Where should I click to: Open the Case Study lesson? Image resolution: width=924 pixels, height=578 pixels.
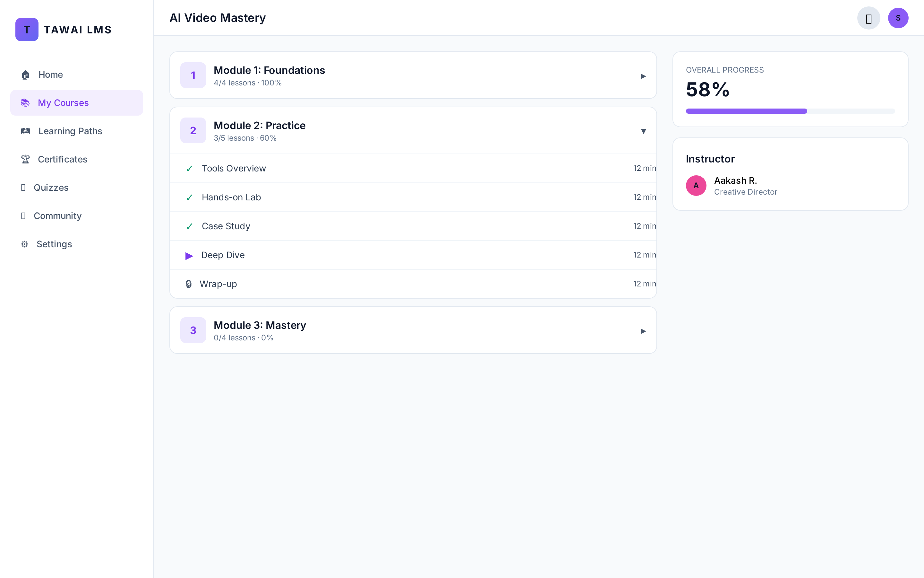click(x=413, y=226)
